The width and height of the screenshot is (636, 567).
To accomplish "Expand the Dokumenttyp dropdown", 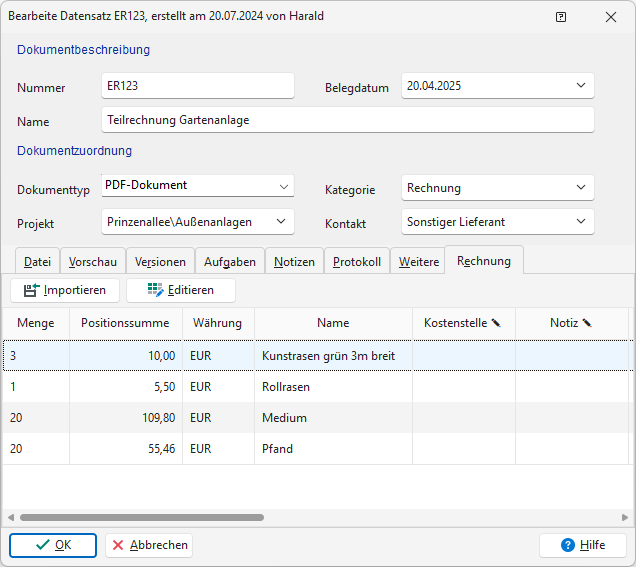I will 281,186.
